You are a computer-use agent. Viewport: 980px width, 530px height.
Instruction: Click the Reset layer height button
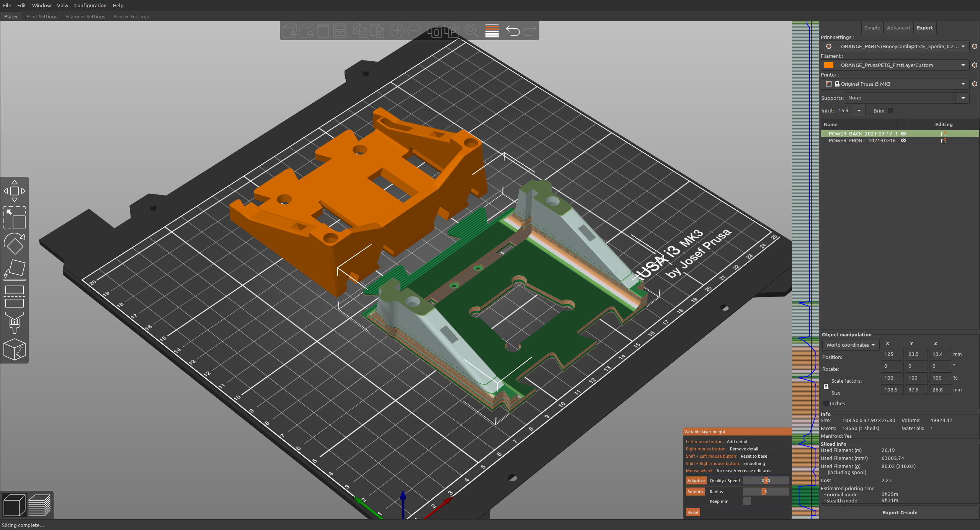[693, 512]
